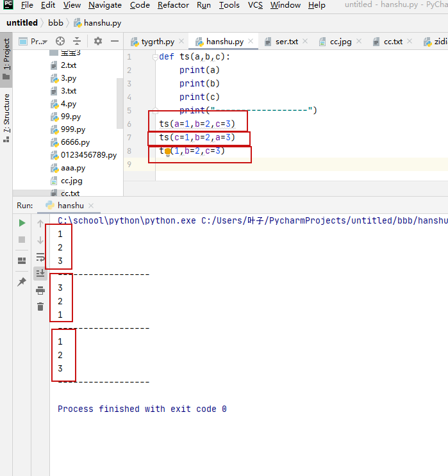
Task: Close the cc.jpg tab
Action: [359, 41]
